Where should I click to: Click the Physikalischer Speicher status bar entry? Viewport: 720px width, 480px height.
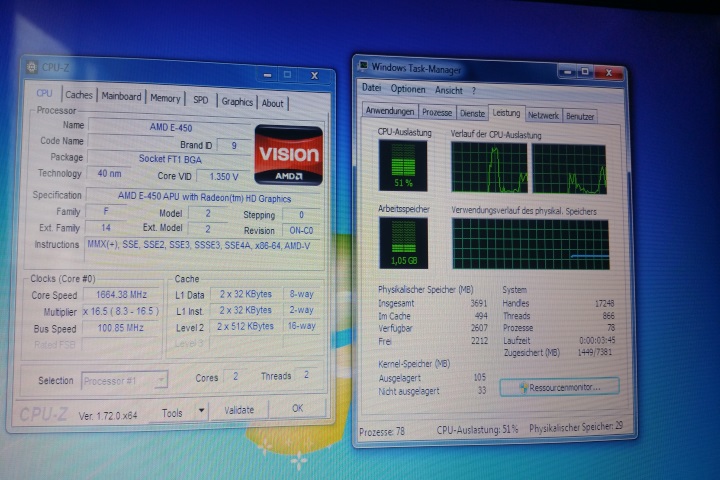pos(576,427)
